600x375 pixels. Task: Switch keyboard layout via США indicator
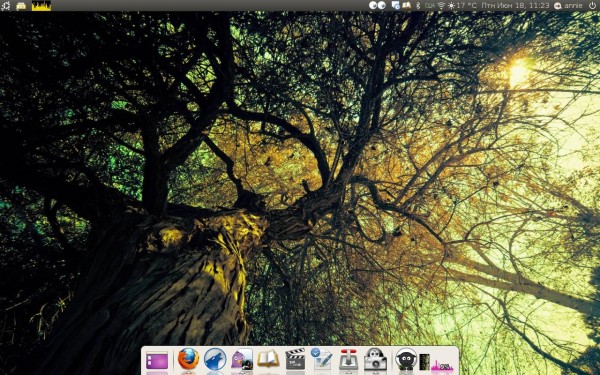pos(430,6)
